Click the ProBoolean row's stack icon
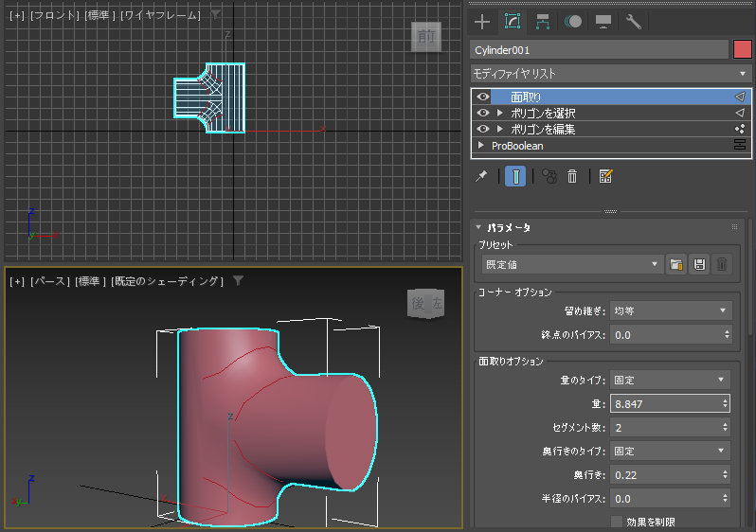 [740, 145]
